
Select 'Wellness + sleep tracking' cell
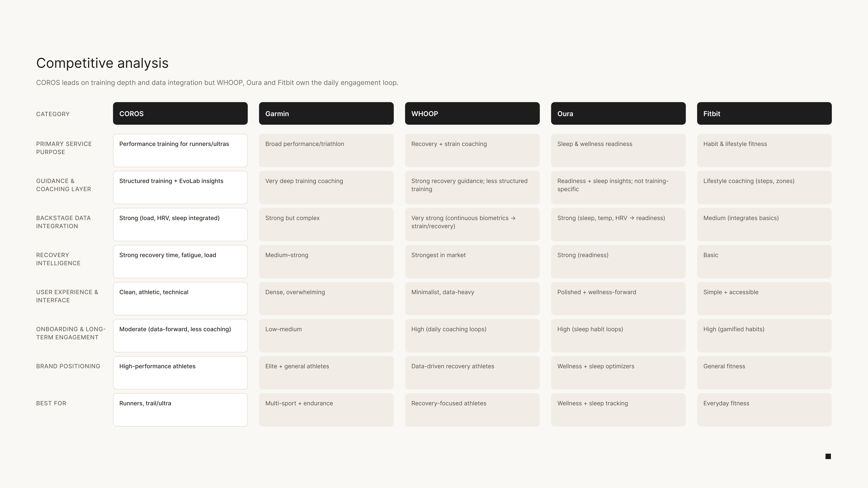point(618,410)
